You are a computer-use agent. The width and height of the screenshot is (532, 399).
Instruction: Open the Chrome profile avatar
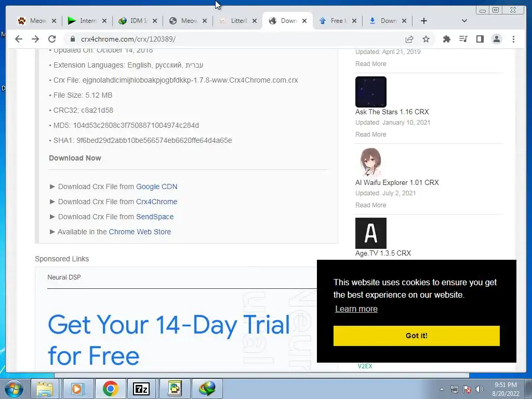pos(497,39)
